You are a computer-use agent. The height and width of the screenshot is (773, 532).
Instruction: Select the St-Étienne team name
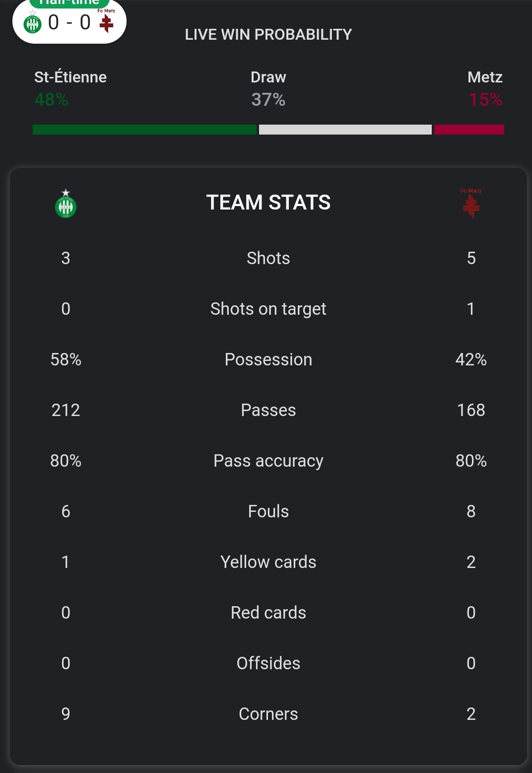click(x=70, y=77)
